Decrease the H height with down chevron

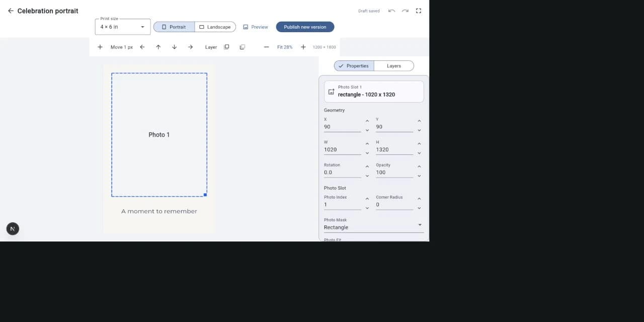click(x=419, y=153)
